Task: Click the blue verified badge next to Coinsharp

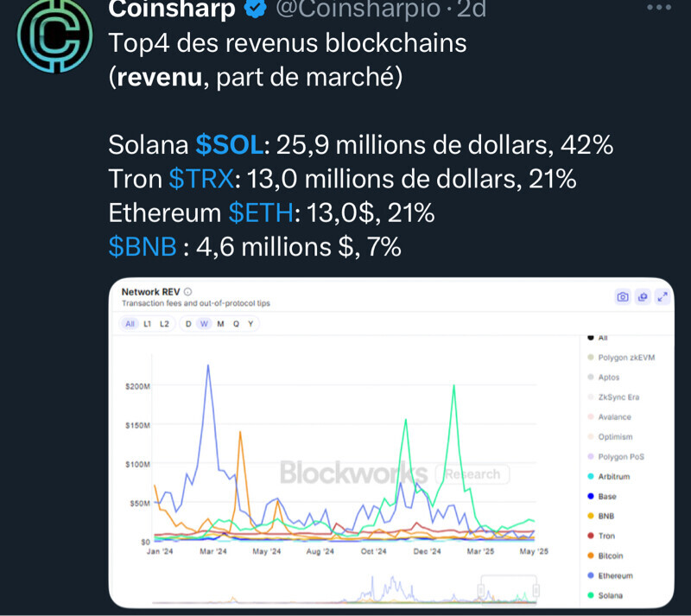Action: pos(257,10)
